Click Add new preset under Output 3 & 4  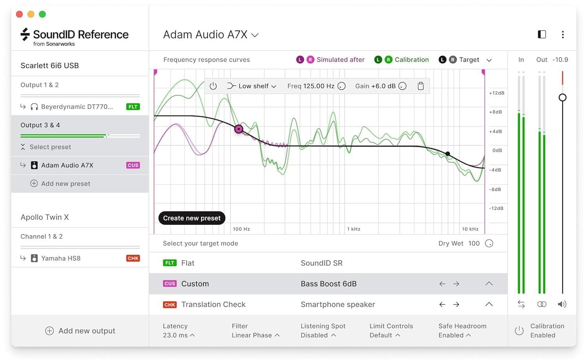(60, 183)
